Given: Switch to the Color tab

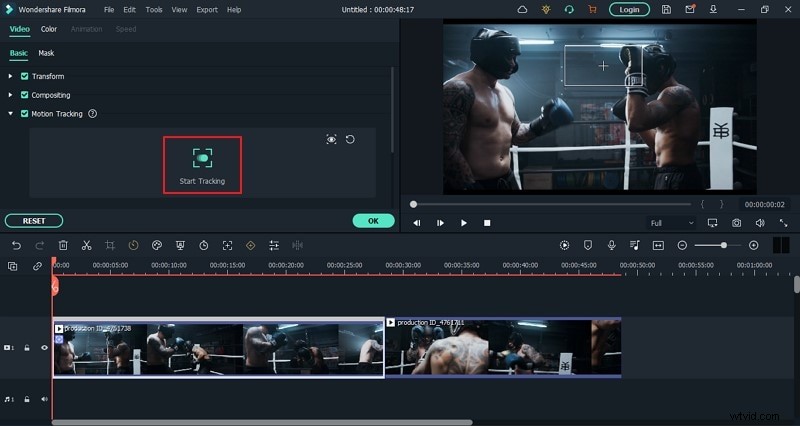Looking at the screenshot, I should (x=49, y=29).
